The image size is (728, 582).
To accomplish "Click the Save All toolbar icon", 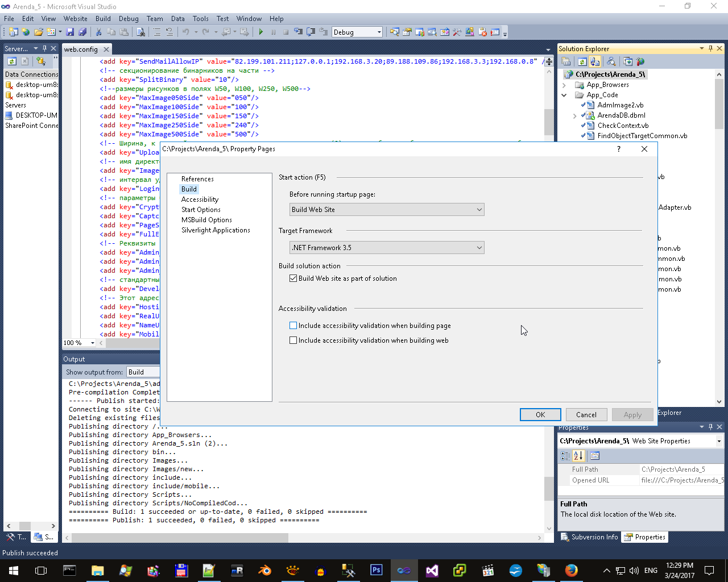I will (82, 32).
